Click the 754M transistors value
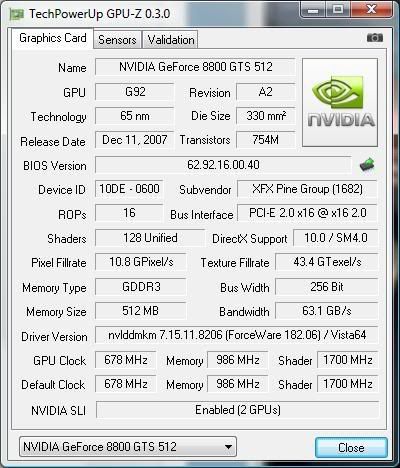 coord(266,140)
